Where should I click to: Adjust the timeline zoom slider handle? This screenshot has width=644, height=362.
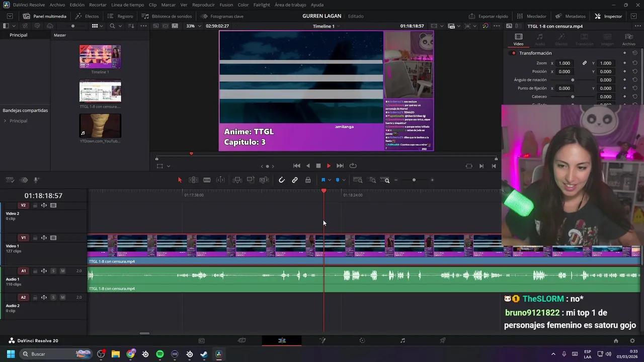click(x=414, y=180)
